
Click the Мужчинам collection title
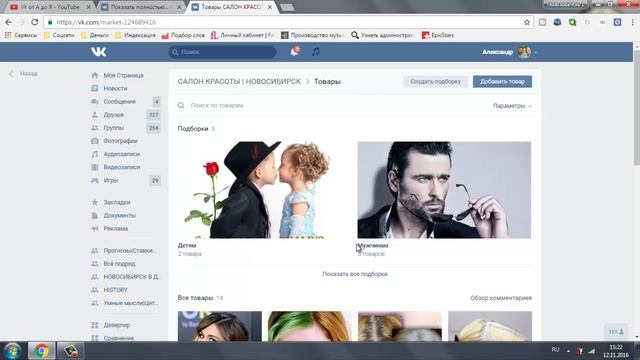click(373, 245)
